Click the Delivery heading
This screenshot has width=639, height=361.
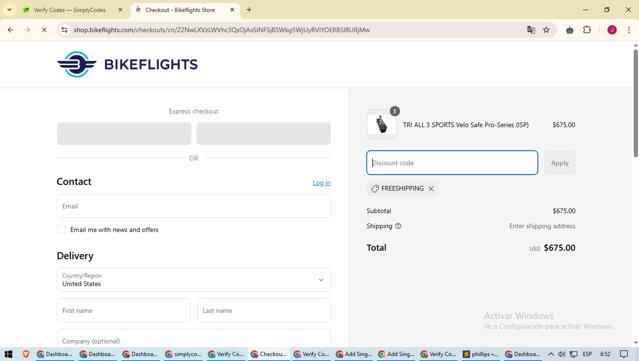click(x=75, y=256)
